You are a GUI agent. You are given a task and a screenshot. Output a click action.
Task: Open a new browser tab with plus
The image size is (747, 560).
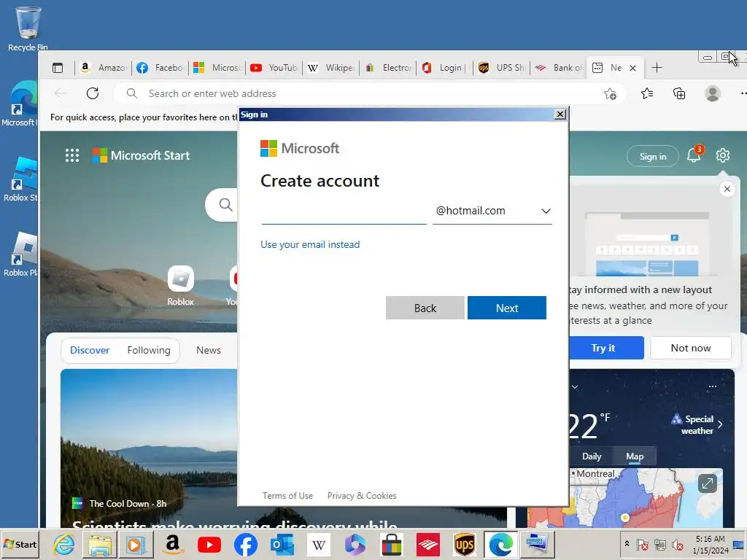(x=657, y=68)
